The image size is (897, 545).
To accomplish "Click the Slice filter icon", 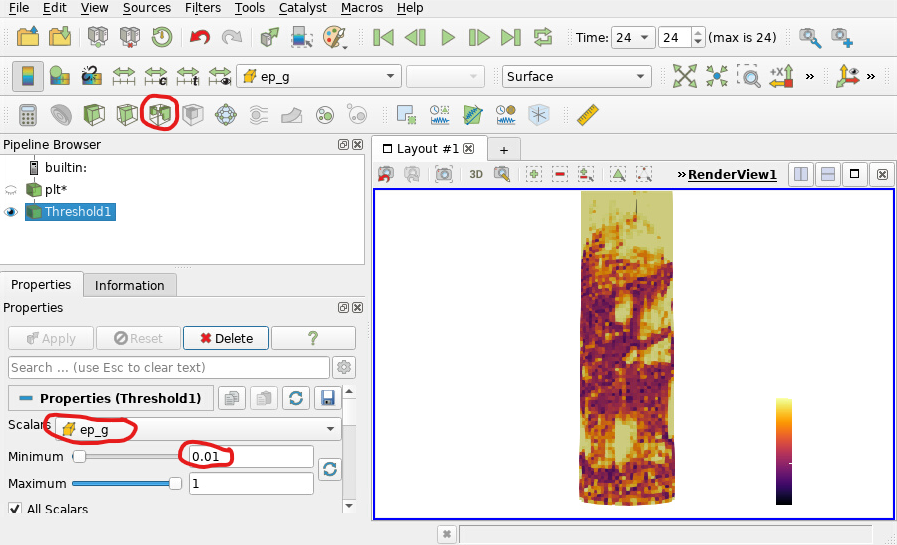I will 127,114.
